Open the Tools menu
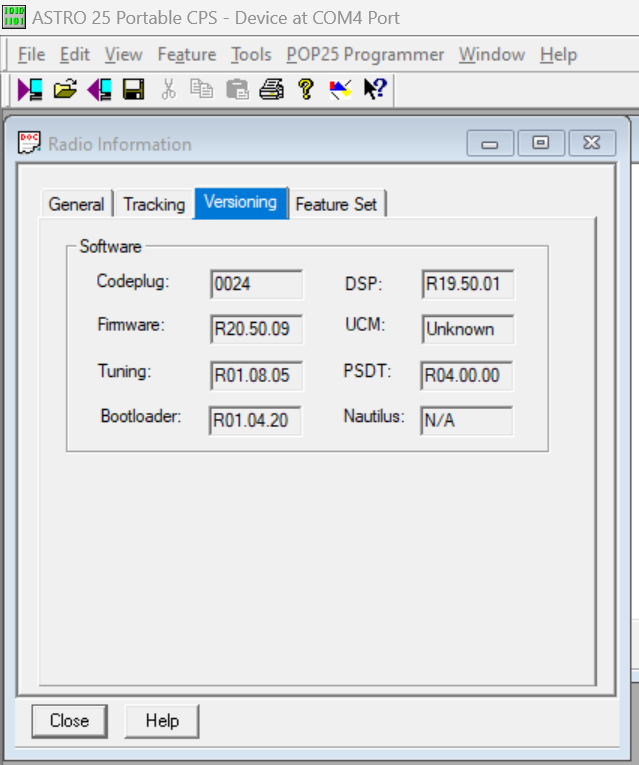The width and height of the screenshot is (639, 765). click(x=251, y=55)
